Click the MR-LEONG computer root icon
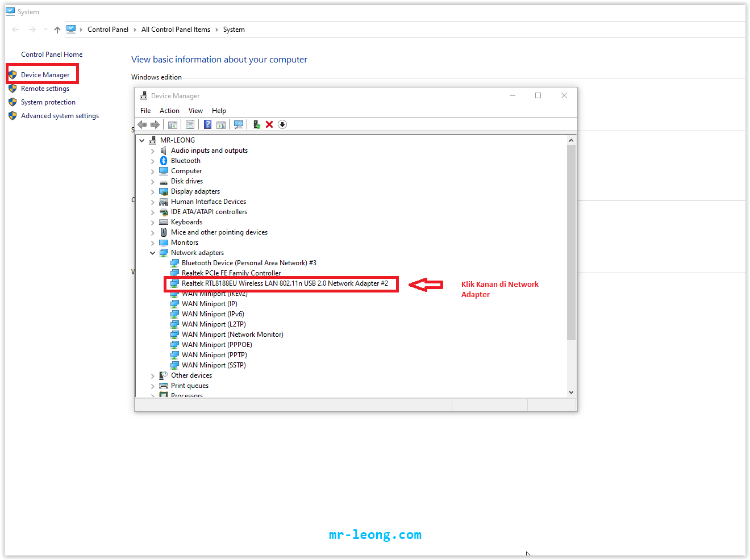750x560 pixels. pos(152,140)
